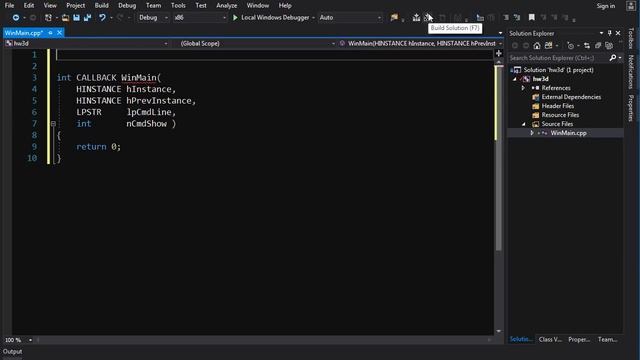Click the Sign in link

606,6
